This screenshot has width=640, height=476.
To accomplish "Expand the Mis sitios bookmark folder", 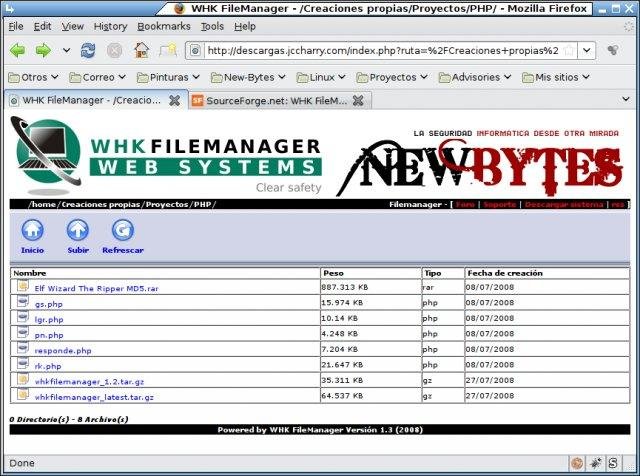I will [556, 77].
